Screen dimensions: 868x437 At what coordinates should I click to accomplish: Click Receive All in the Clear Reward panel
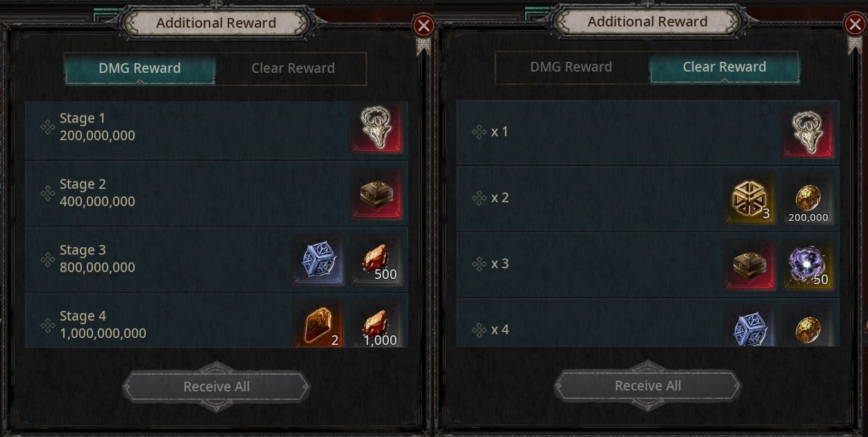tap(648, 385)
